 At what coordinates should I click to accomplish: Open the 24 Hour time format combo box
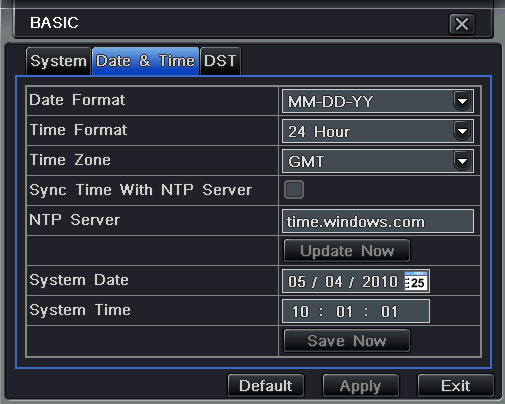(378, 131)
